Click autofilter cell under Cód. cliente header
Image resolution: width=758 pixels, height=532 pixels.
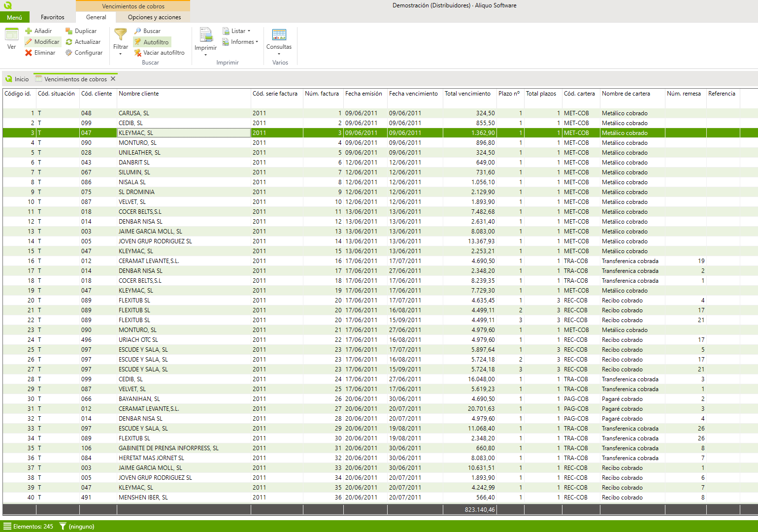point(99,103)
